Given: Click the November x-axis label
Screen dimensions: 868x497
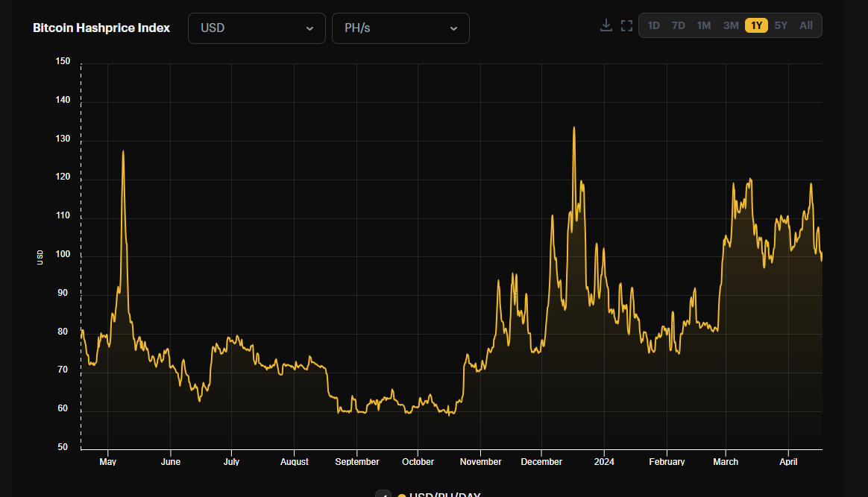Looking at the screenshot, I should 480,462.
